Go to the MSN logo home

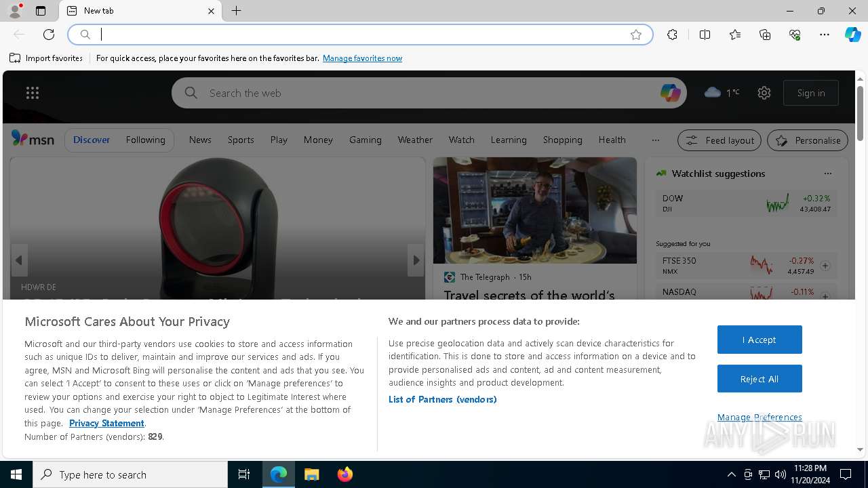coord(33,140)
